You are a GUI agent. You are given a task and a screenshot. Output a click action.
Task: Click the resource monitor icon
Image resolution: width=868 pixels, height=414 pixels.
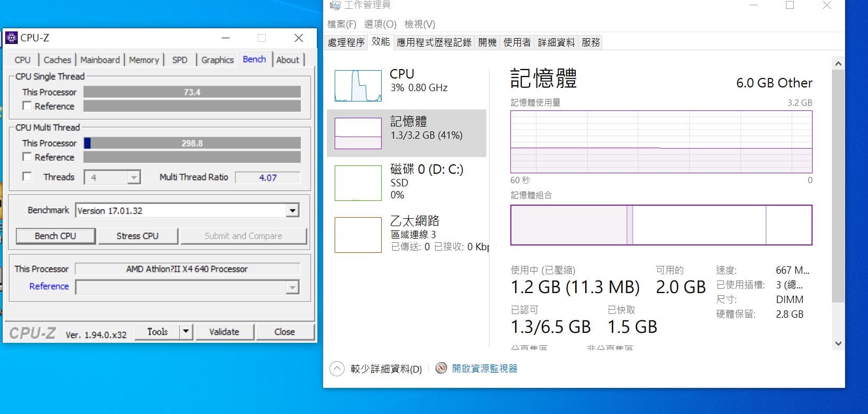(x=441, y=368)
